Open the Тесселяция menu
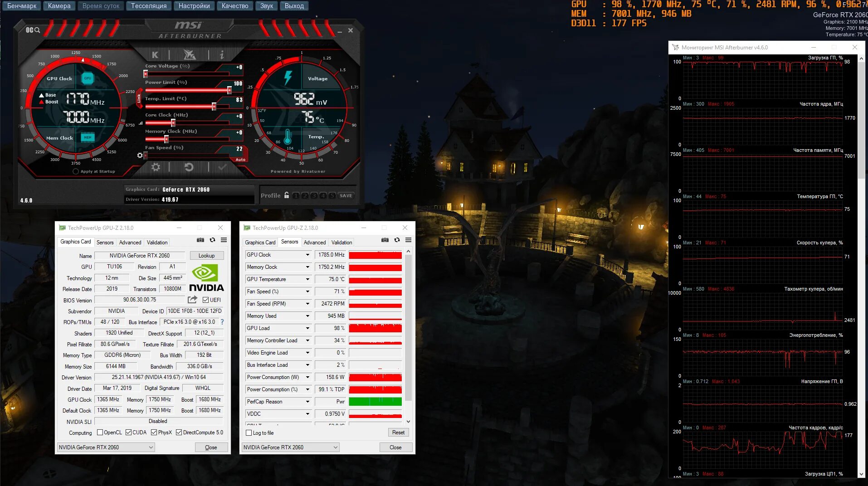This screenshot has height=486, width=868. 148,6
